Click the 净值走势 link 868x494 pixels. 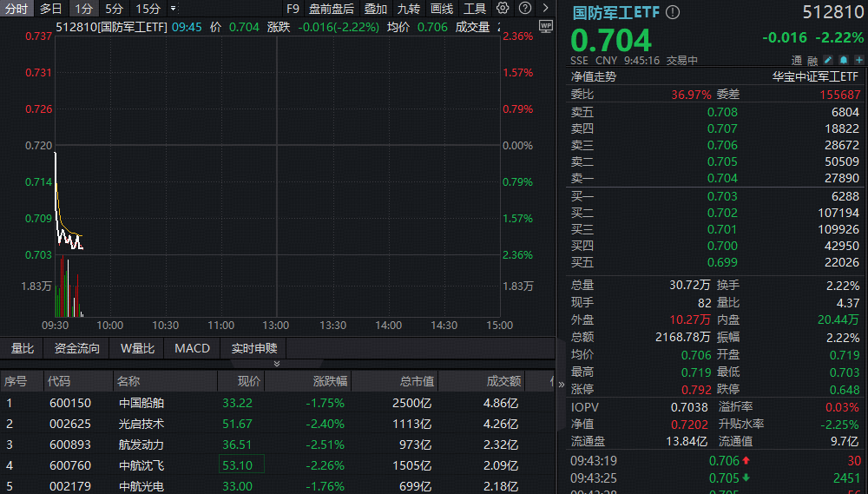point(593,76)
